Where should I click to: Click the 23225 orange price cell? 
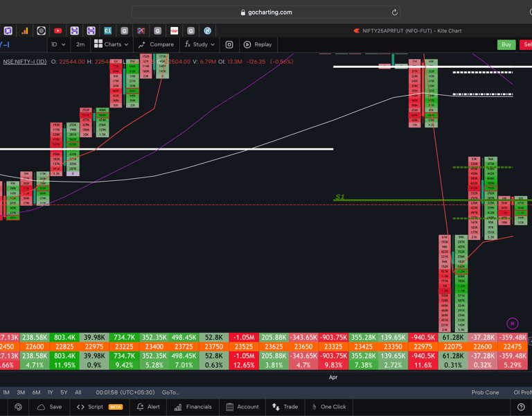tap(124, 347)
